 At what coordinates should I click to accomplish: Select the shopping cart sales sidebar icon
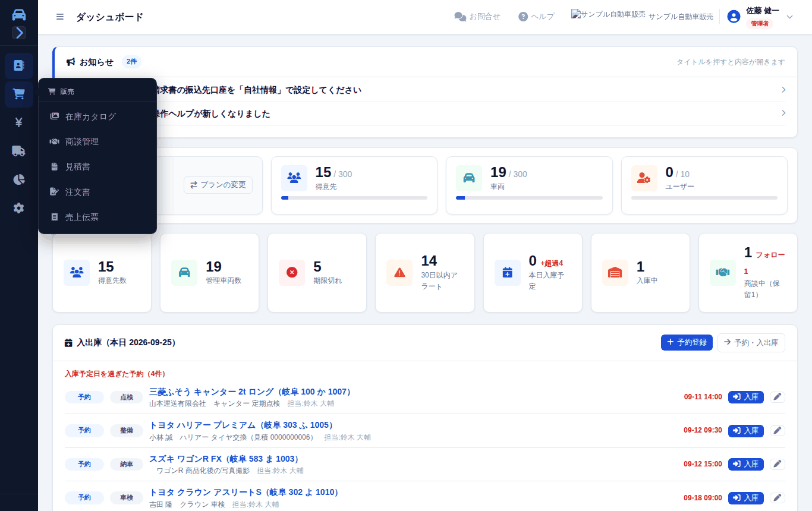click(19, 94)
